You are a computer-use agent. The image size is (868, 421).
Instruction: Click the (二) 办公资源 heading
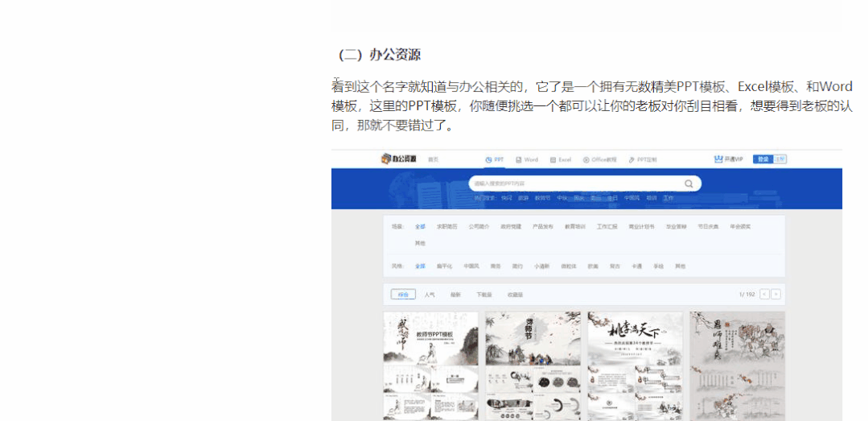(x=379, y=55)
